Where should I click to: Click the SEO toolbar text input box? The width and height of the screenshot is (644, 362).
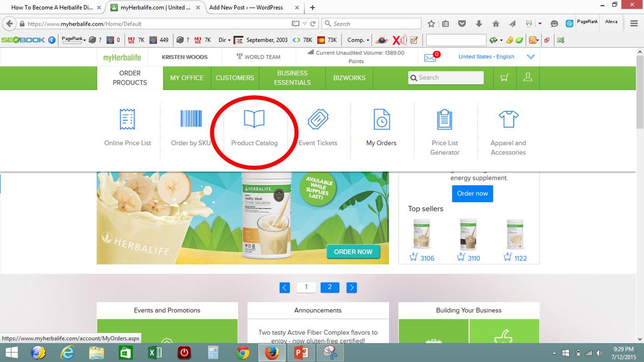[456, 40]
